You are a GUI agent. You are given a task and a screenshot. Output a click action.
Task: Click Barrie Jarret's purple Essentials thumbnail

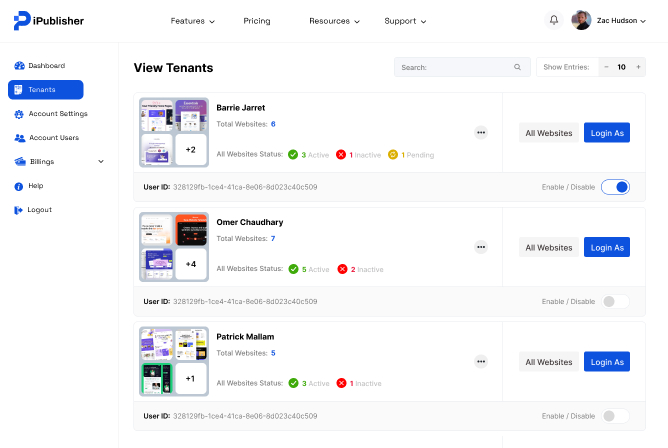tap(191, 115)
